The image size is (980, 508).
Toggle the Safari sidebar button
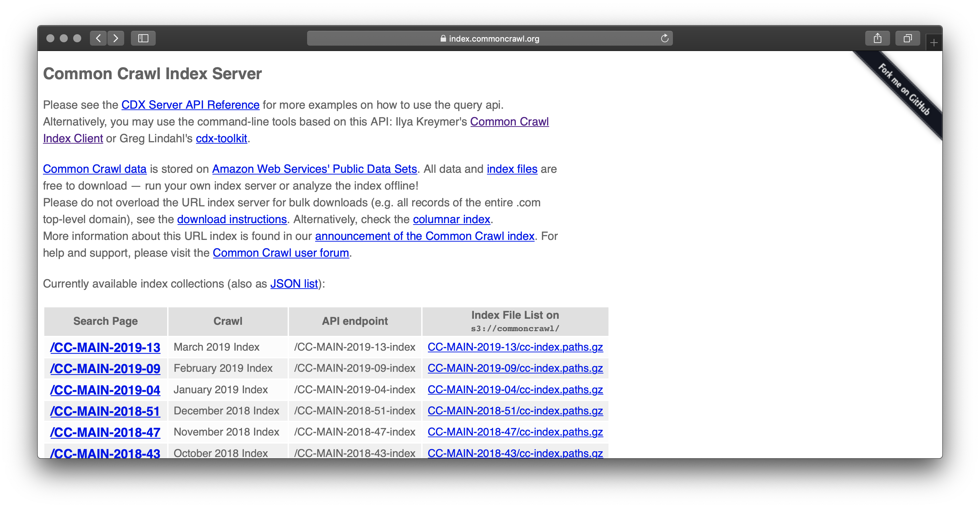tap(143, 38)
